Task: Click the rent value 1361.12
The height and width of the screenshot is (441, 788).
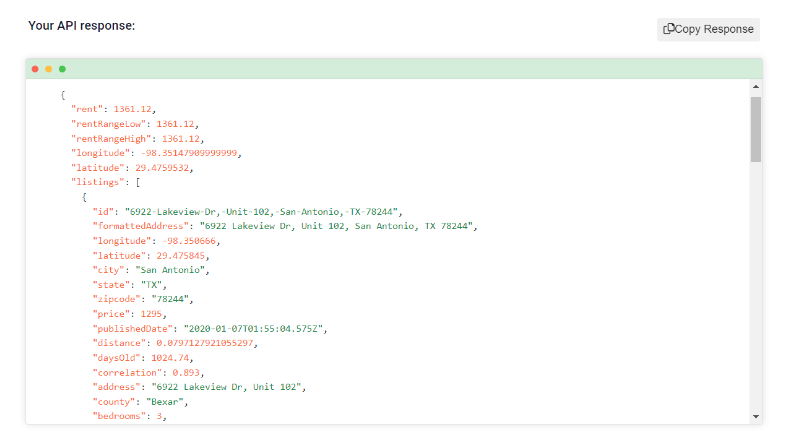Action: click(x=132, y=109)
